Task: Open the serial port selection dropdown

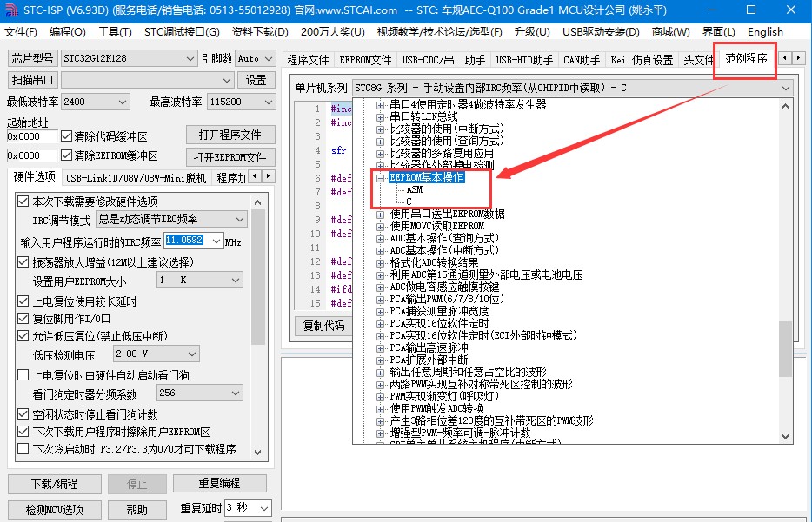Action: coord(147,80)
